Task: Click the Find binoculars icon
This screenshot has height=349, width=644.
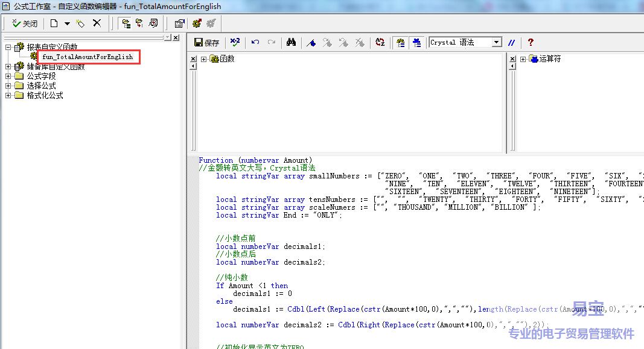Action: click(x=291, y=42)
